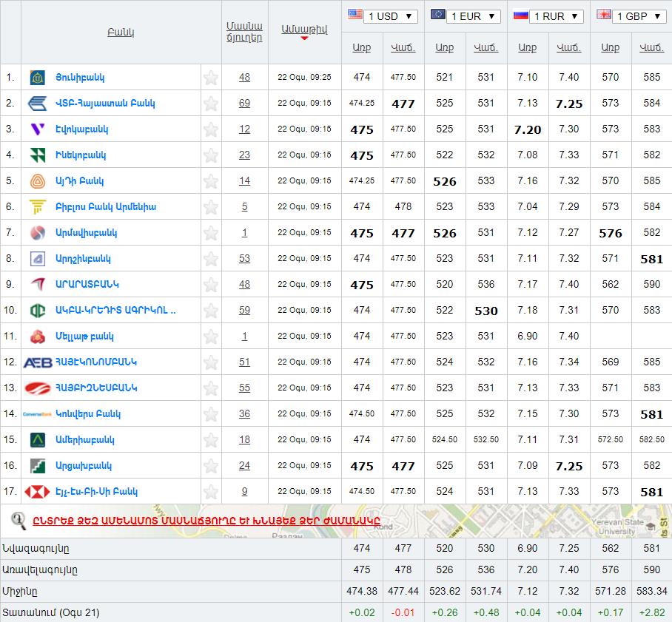Click the Byblos Bank logo icon
The height and width of the screenshot is (622, 672).
click(37, 207)
